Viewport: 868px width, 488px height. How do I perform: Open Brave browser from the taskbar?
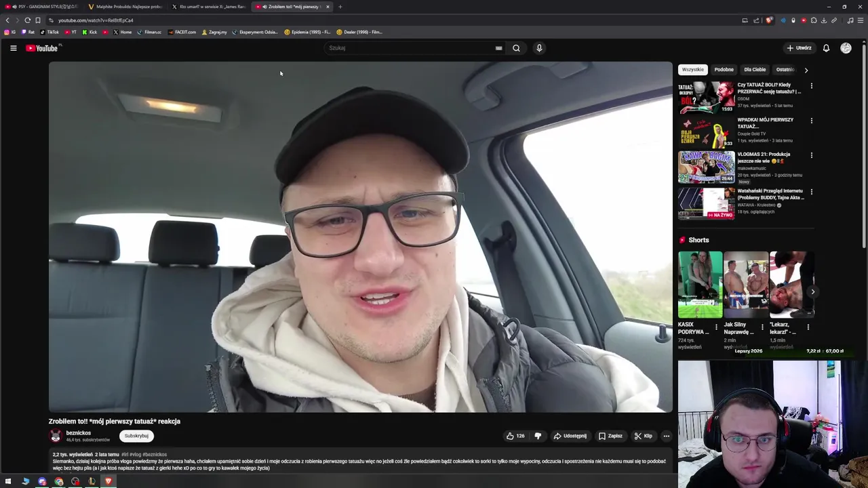pos(108,481)
